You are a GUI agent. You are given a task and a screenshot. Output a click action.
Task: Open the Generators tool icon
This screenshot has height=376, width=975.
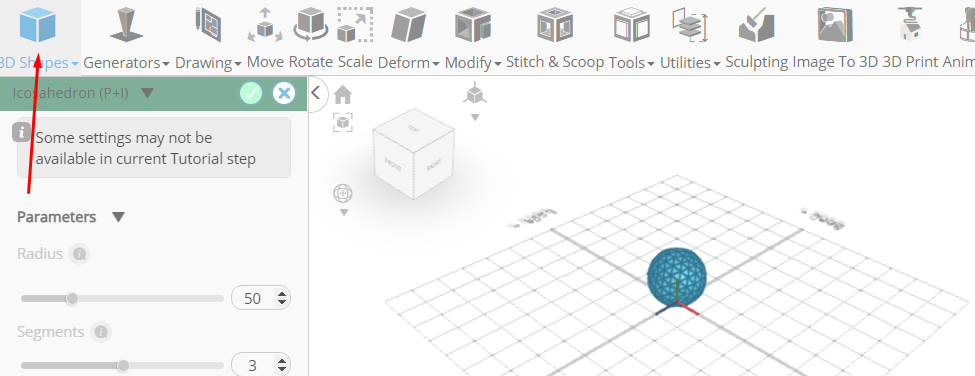pyautogui.click(x=126, y=25)
